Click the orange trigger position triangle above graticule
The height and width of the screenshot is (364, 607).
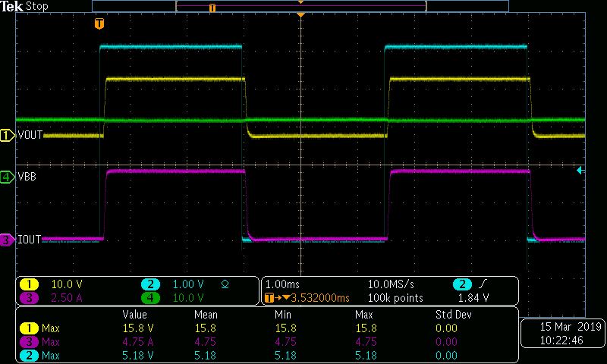pyautogui.click(x=301, y=15)
